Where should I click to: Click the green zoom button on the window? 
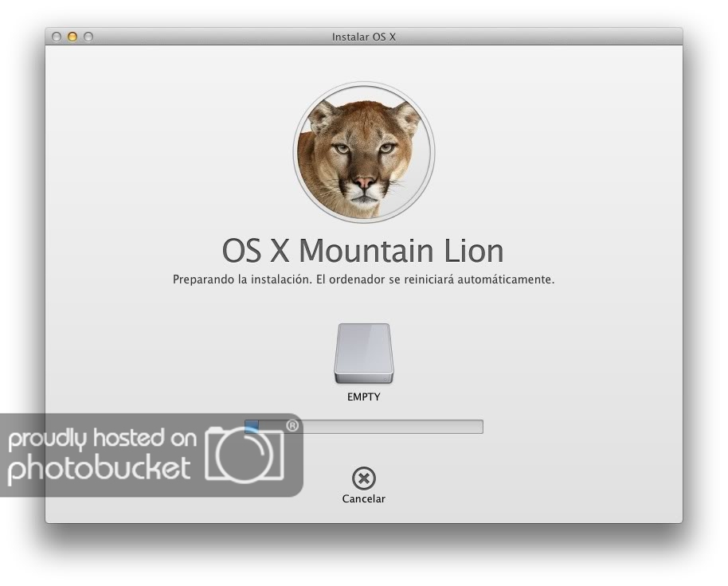88,36
